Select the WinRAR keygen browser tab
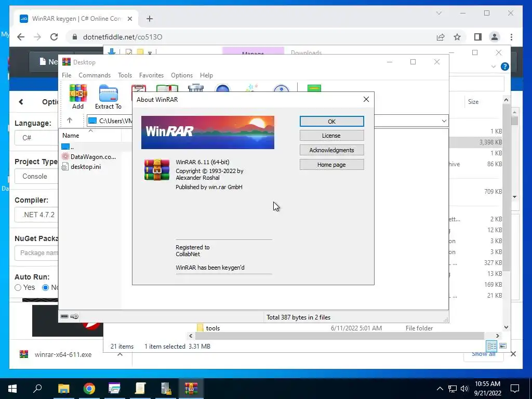This screenshot has height=399, width=532. pyautogui.click(x=76, y=19)
